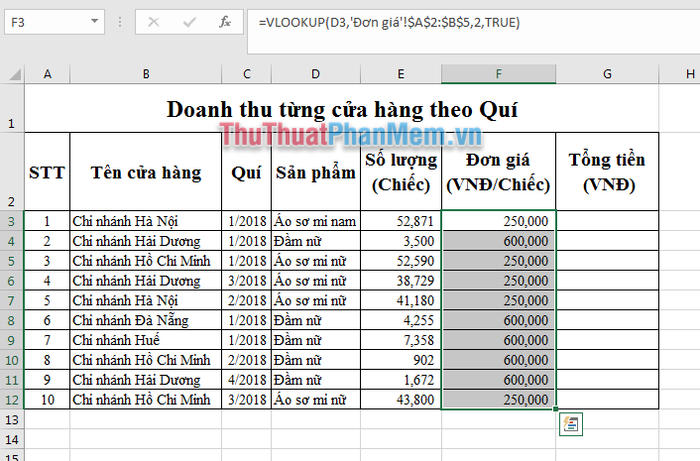Click the Cancel X icon in formula bar

153,21
